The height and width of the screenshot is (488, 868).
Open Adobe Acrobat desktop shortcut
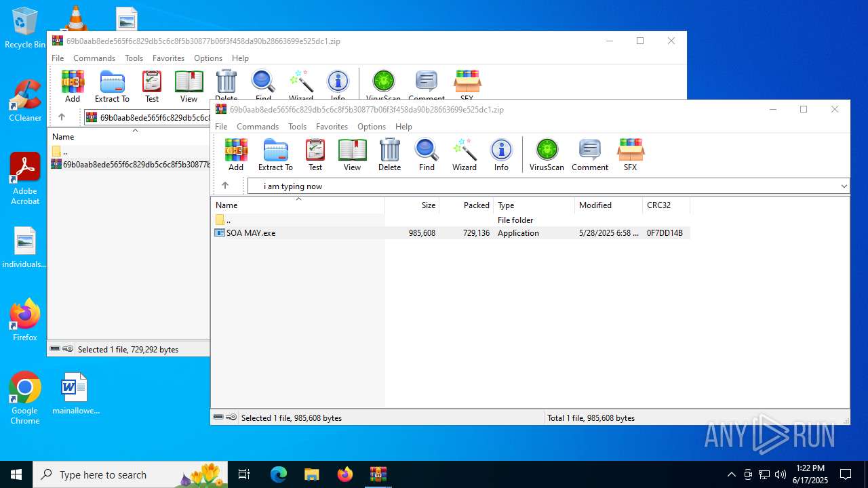tap(25, 178)
